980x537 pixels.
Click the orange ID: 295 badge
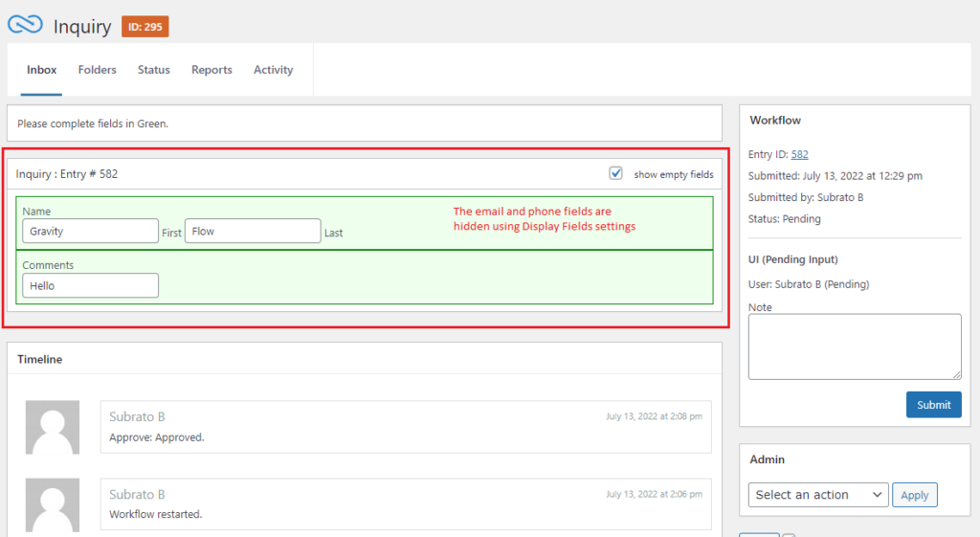pyautogui.click(x=145, y=26)
